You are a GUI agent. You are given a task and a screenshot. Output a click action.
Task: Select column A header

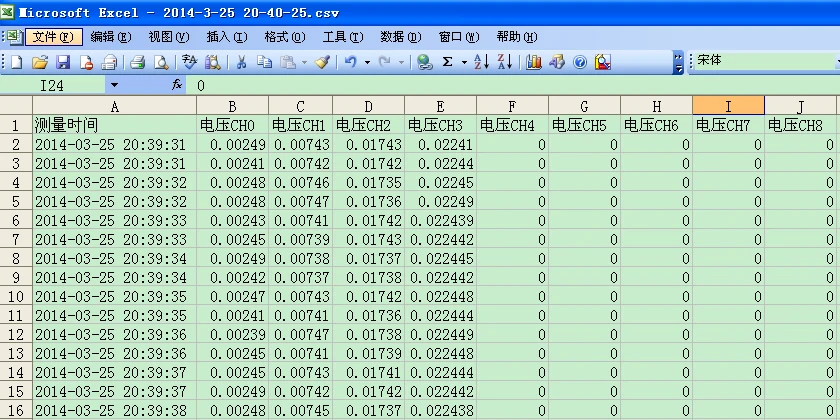[115, 106]
